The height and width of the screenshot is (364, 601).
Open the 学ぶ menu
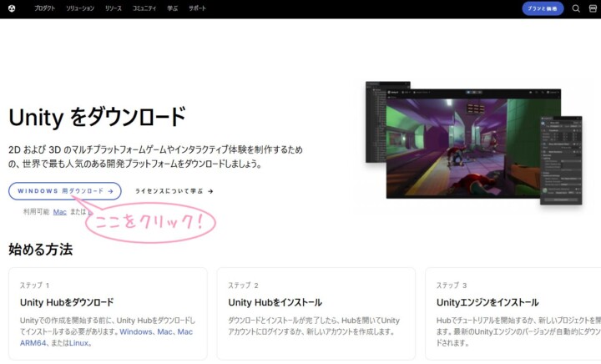tap(172, 8)
